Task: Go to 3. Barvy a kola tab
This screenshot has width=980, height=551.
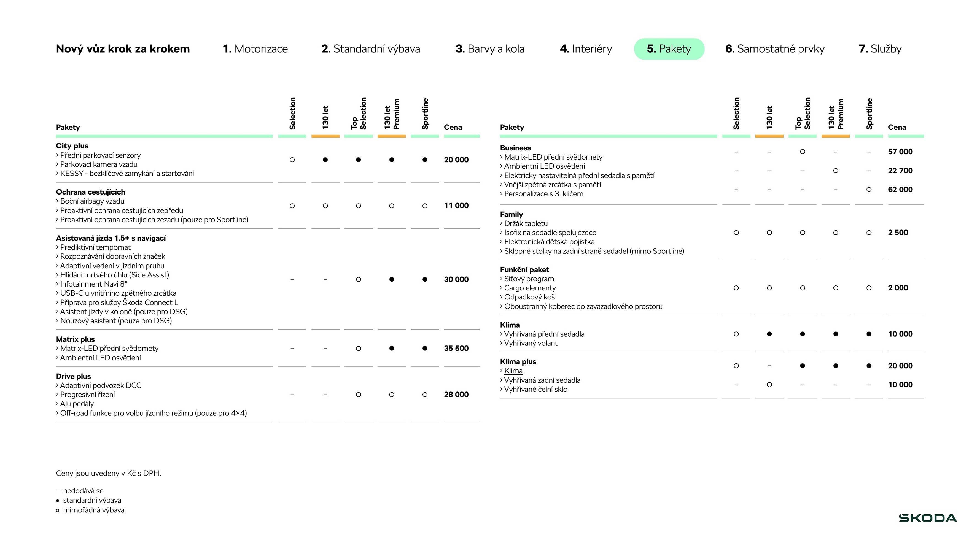Action: tap(490, 49)
